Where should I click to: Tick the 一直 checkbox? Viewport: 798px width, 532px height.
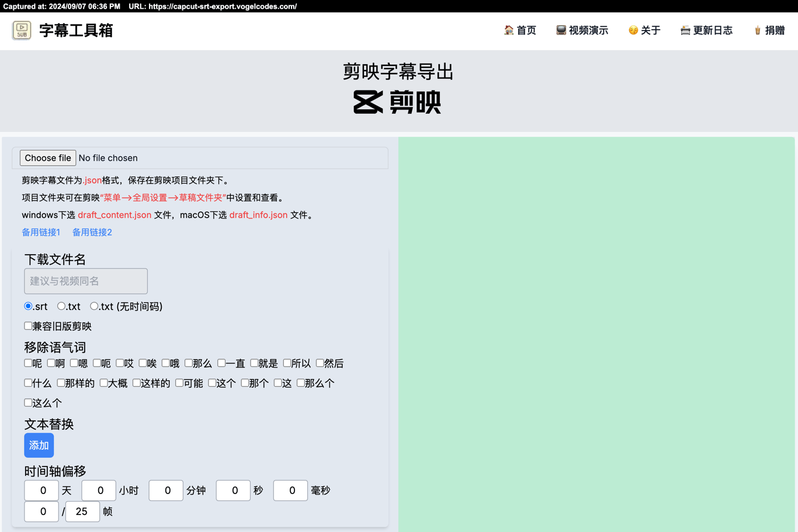221,363
